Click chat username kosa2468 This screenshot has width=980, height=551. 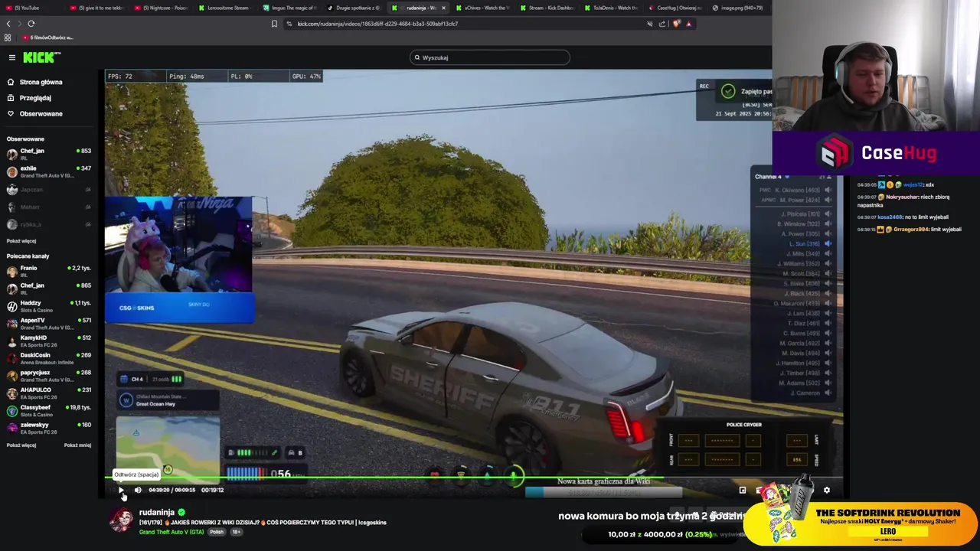[x=890, y=217]
